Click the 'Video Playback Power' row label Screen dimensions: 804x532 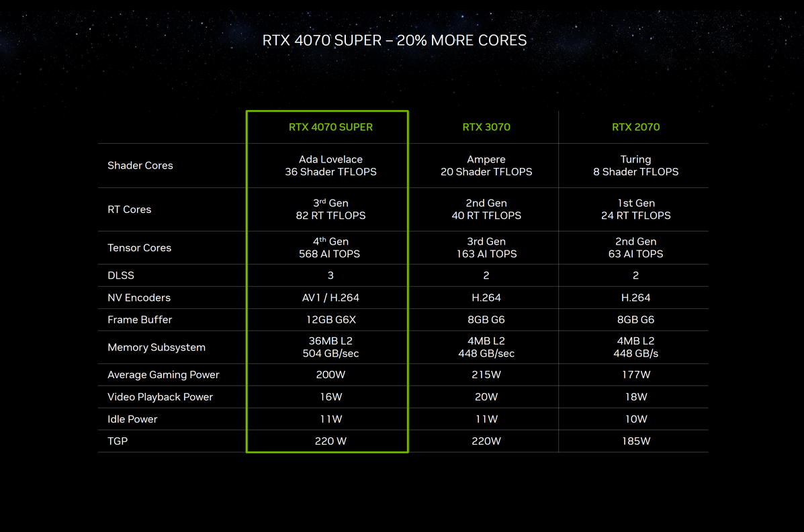(x=160, y=397)
